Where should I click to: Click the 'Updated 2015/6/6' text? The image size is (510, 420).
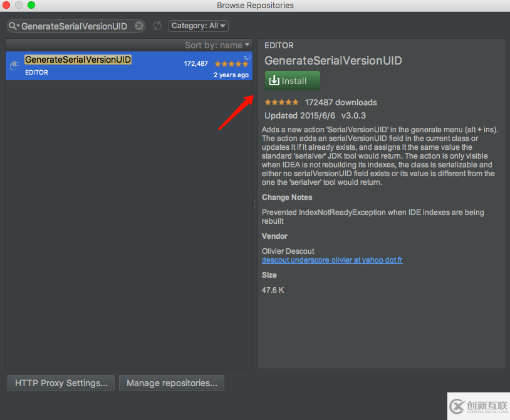pos(299,115)
